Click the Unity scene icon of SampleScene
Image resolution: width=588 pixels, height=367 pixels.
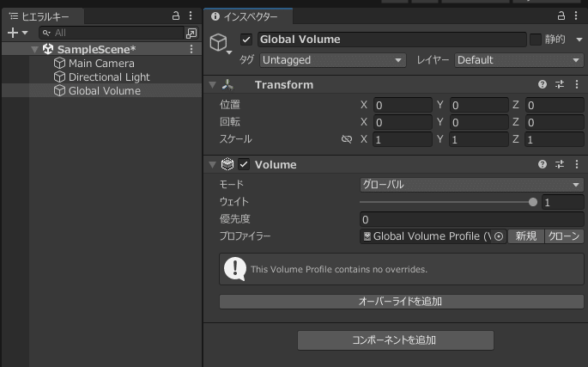pyautogui.click(x=48, y=49)
